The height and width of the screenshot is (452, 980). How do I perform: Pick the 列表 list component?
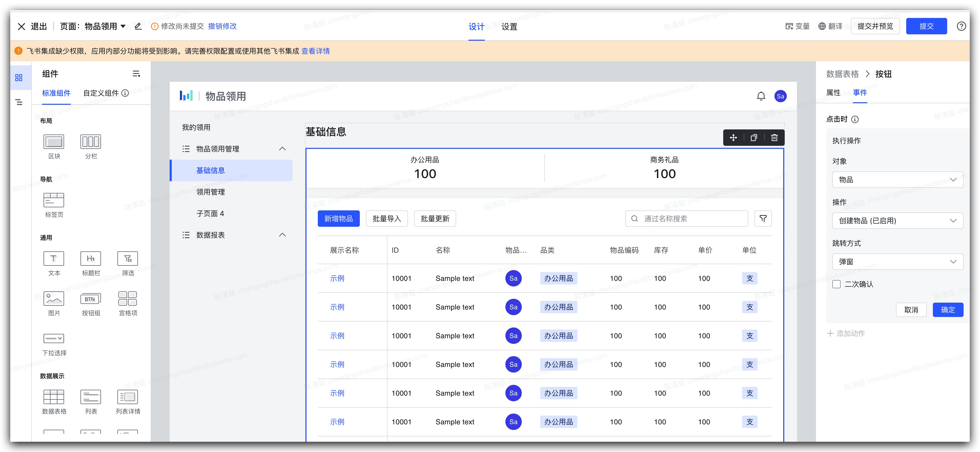click(91, 402)
